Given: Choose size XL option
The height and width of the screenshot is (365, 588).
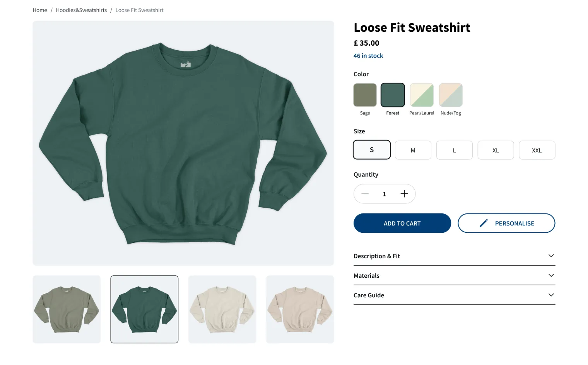Looking at the screenshot, I should [496, 150].
